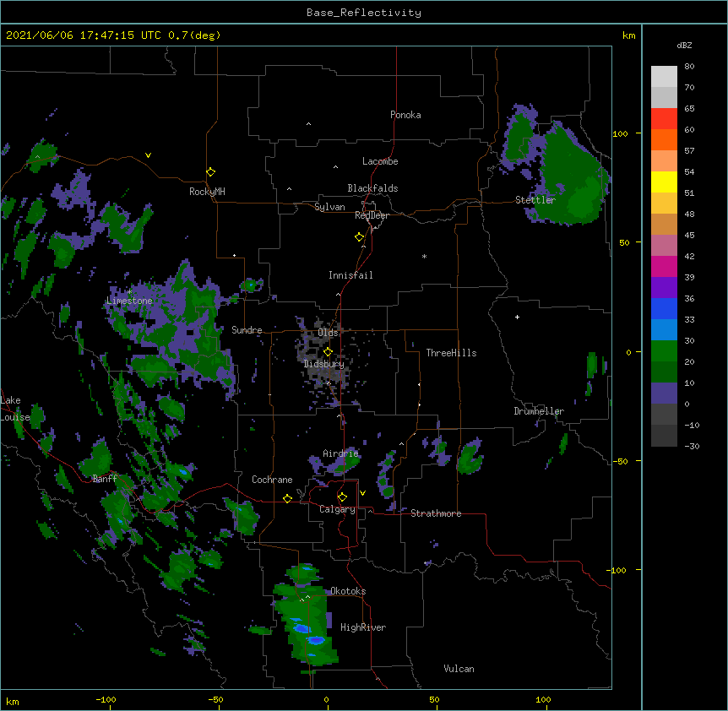This screenshot has width=728, height=711.
Task: Click the Olds town label
Action: pos(328,333)
